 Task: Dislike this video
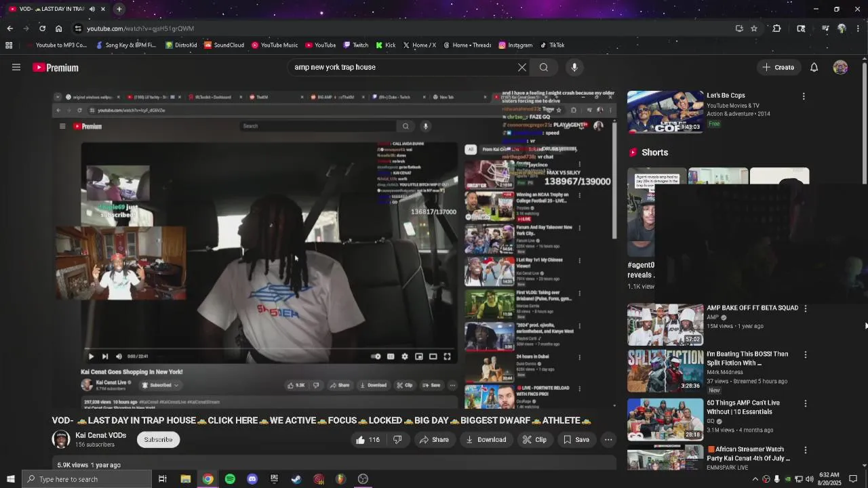point(397,440)
